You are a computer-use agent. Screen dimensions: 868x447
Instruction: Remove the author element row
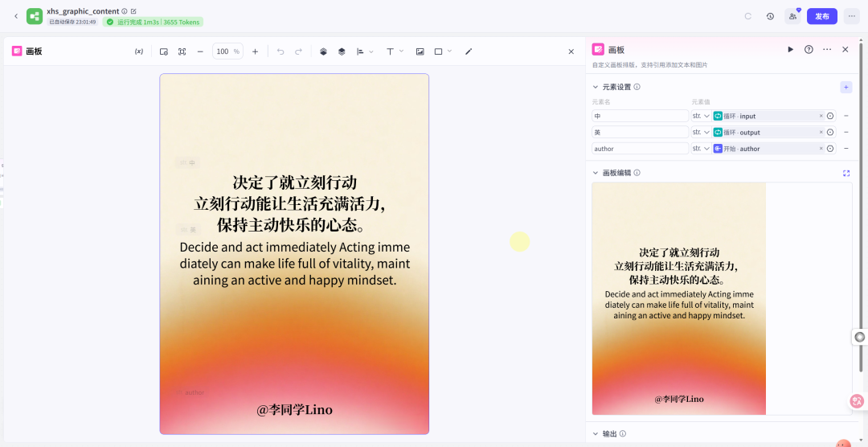(x=845, y=149)
